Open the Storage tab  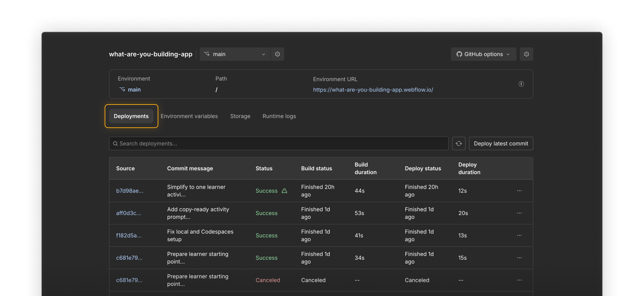(x=240, y=116)
